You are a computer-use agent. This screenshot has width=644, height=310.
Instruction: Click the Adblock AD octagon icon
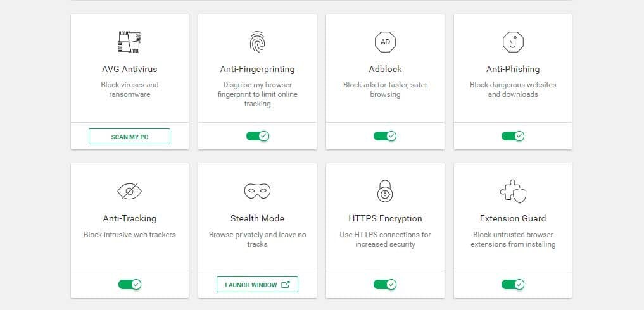385,42
